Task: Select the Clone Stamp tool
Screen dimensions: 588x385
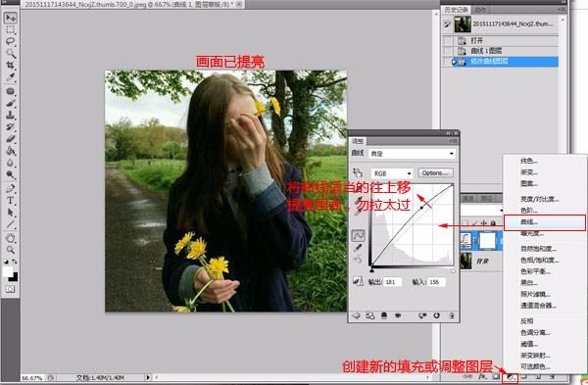Action: (x=11, y=115)
